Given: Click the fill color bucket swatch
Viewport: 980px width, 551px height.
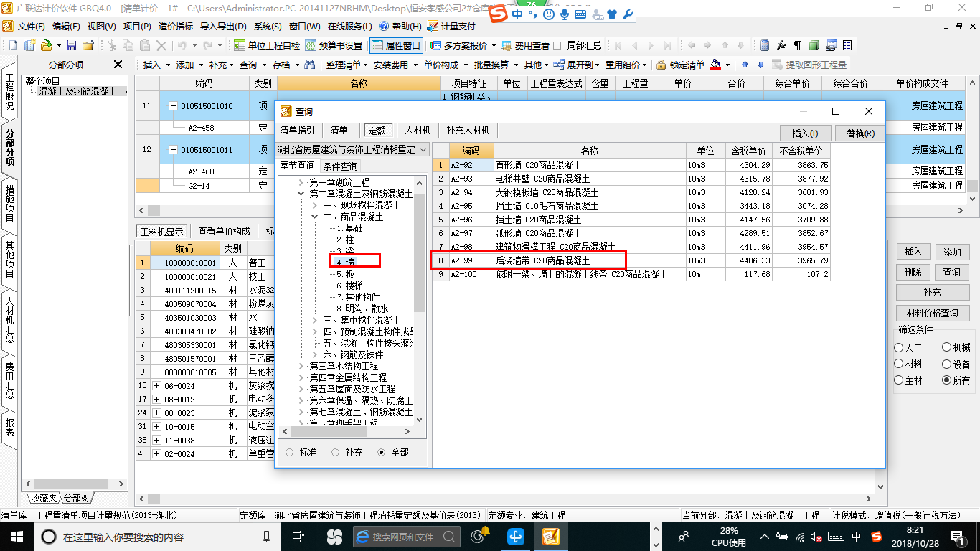Looking at the screenshot, I should coord(715,65).
